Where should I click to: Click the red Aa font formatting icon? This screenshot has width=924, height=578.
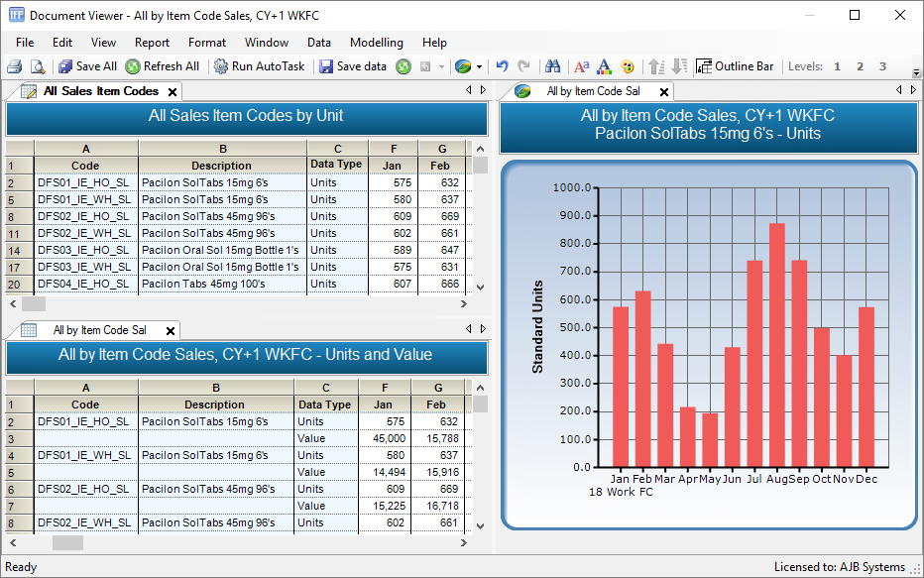(x=582, y=66)
